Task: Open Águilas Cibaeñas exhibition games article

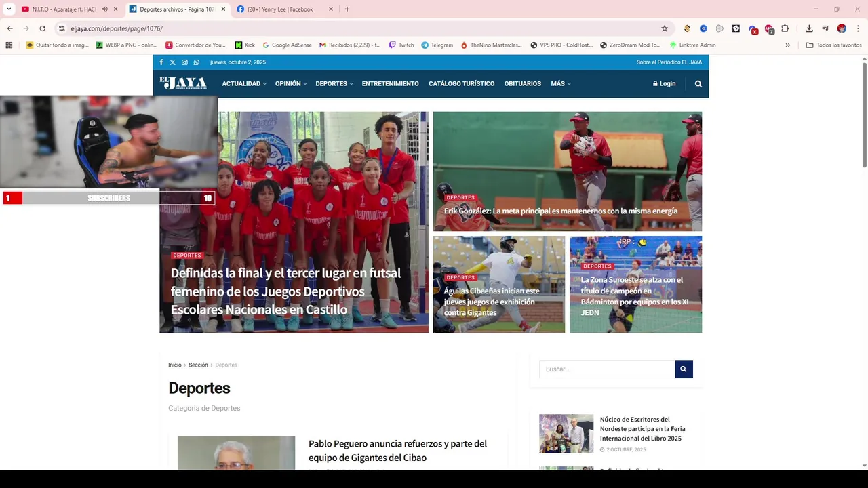Action: [x=492, y=302]
